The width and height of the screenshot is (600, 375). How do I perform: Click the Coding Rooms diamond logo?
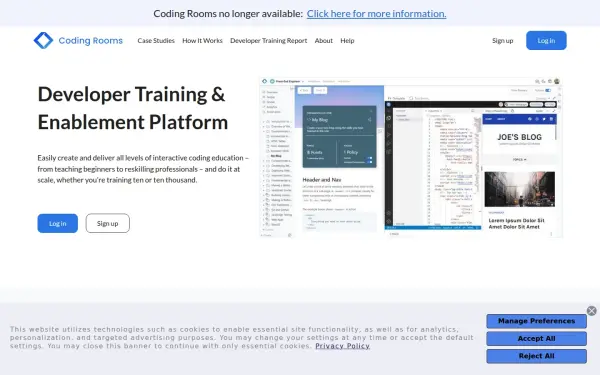[43, 41]
